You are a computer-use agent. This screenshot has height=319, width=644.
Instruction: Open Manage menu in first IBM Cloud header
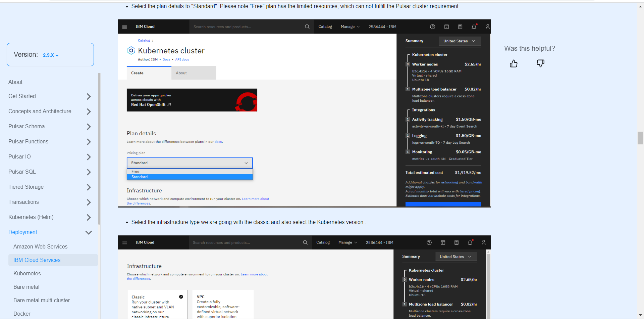[x=350, y=27]
